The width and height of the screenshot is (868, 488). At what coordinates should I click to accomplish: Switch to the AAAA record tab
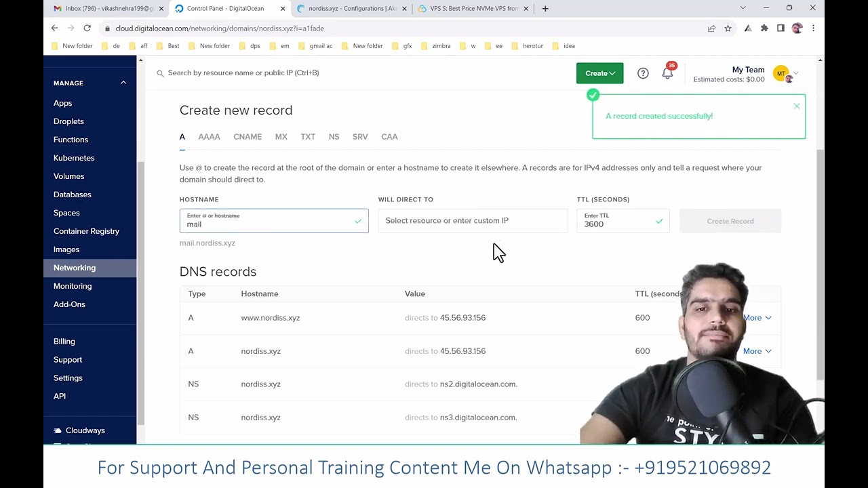pyautogui.click(x=209, y=137)
